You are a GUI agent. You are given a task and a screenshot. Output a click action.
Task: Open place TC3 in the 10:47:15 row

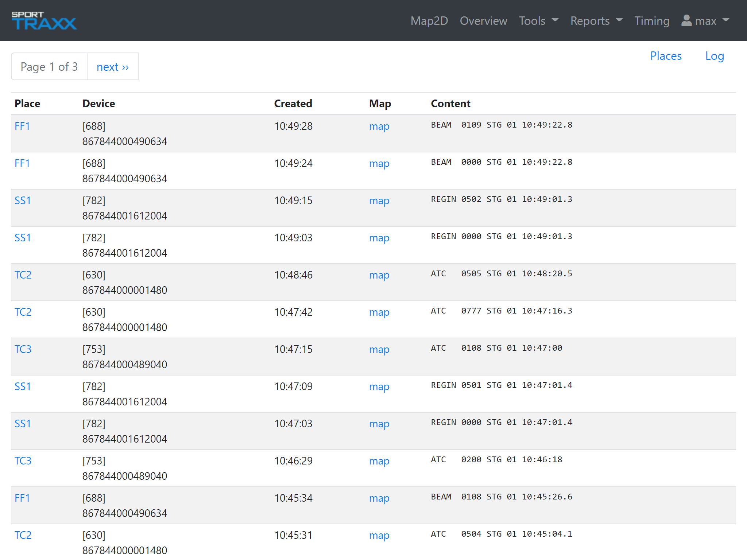23,349
